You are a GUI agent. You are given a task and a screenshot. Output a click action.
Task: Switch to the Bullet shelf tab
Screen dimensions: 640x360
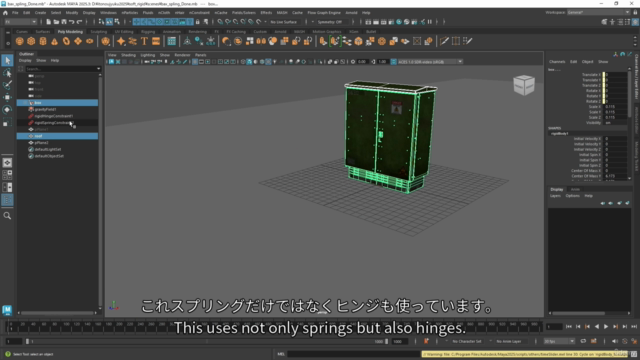371,31
